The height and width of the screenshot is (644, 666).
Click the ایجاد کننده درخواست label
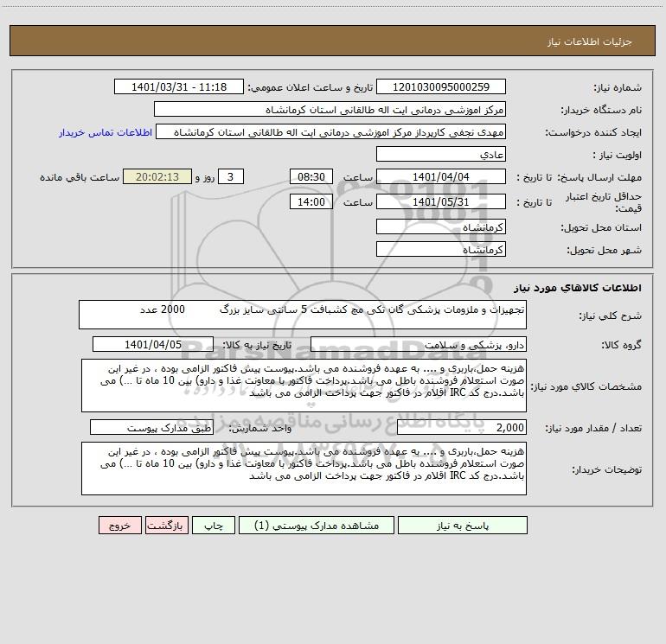point(593,132)
